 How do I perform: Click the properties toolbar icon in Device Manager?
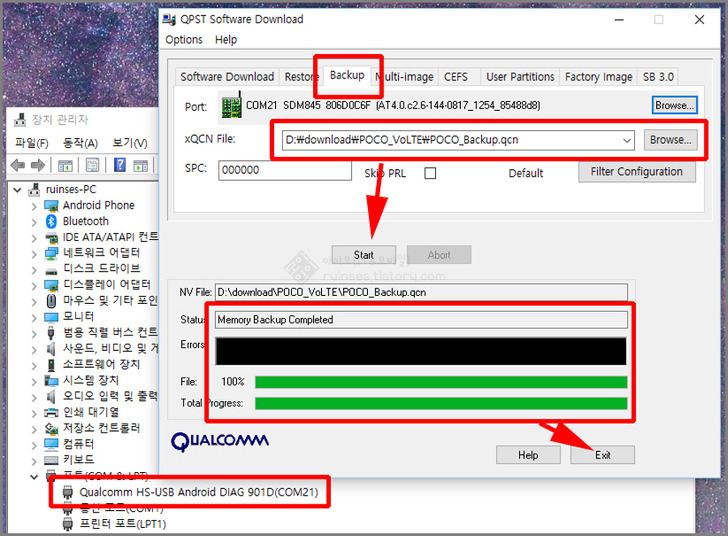click(92, 165)
